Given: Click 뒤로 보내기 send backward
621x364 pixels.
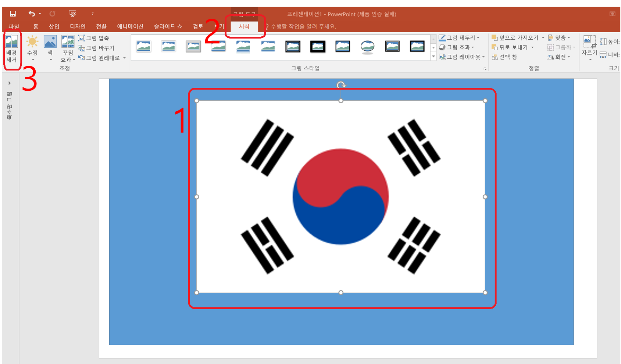Looking at the screenshot, I should (x=510, y=47).
